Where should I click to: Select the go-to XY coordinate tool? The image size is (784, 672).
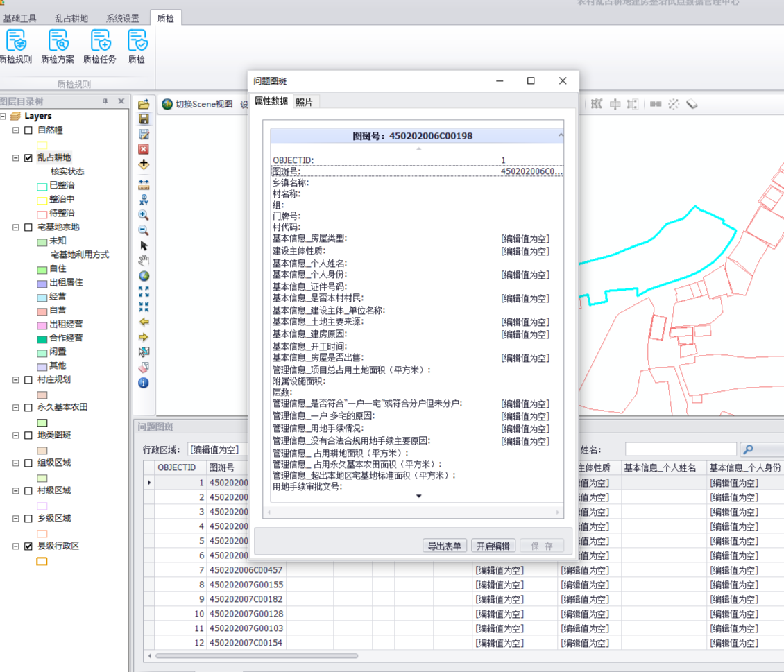point(144,200)
